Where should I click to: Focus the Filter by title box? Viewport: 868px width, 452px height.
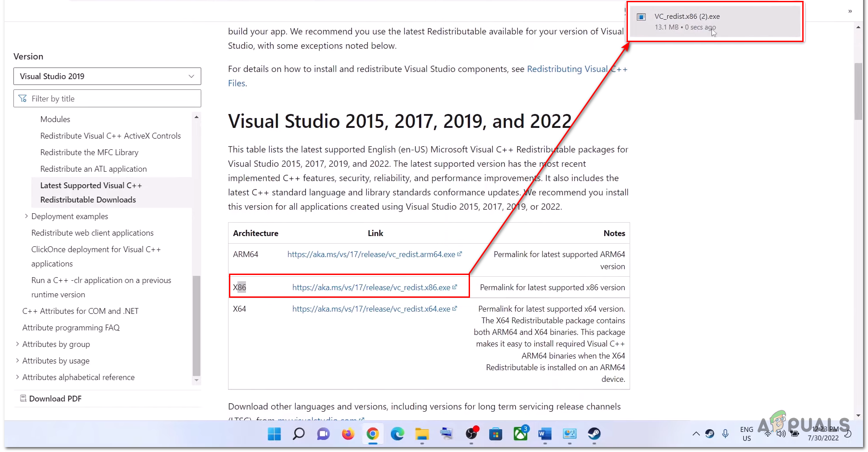[x=107, y=99]
